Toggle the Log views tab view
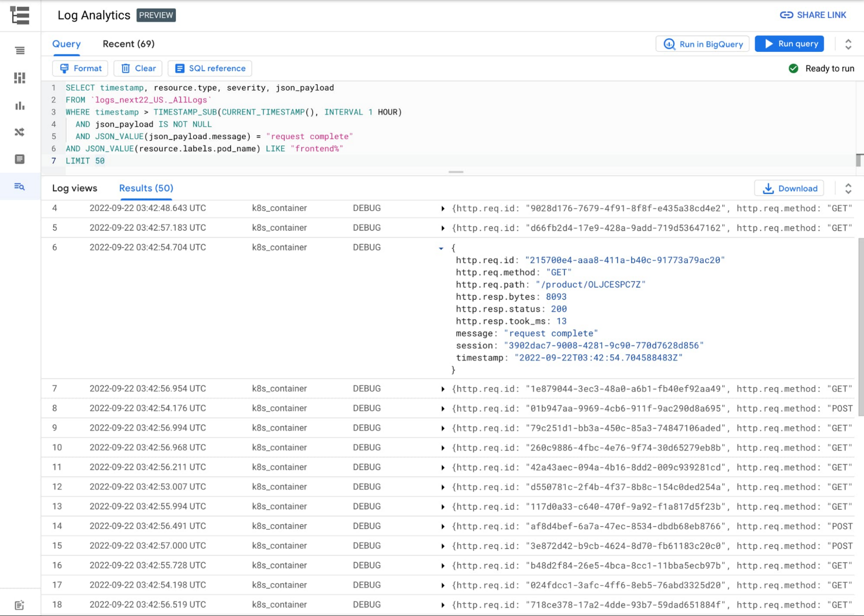 tap(75, 188)
